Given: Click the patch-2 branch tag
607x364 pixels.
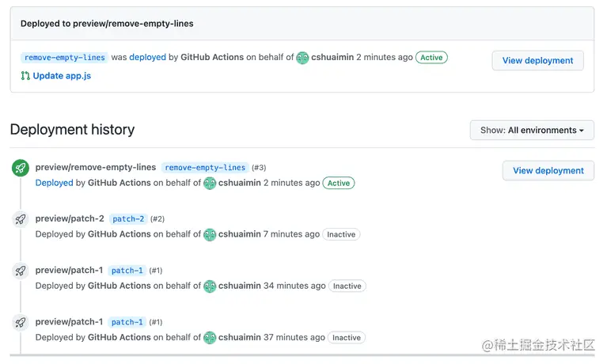Looking at the screenshot, I should (x=128, y=218).
